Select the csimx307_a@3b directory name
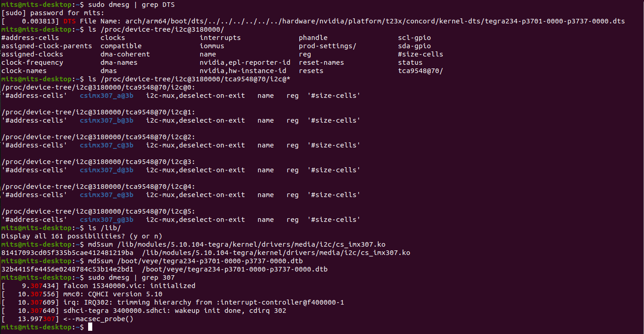The width and height of the screenshot is (644, 334). coord(106,96)
